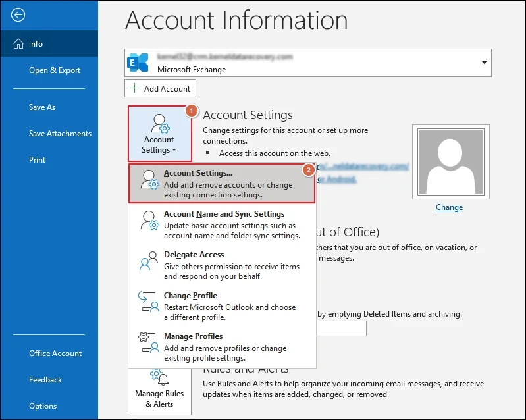Viewport: 526px width, 420px height.
Task: Click the plus icon on Add Account
Action: click(x=134, y=88)
